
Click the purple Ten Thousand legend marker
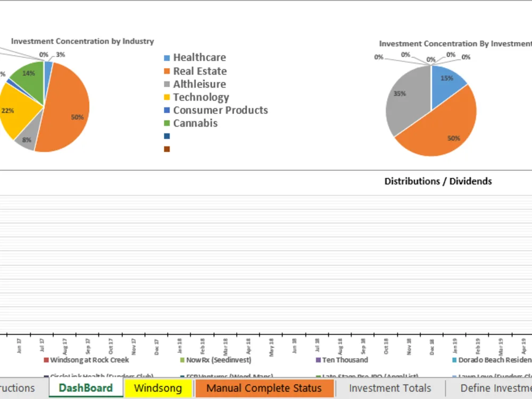pos(318,360)
